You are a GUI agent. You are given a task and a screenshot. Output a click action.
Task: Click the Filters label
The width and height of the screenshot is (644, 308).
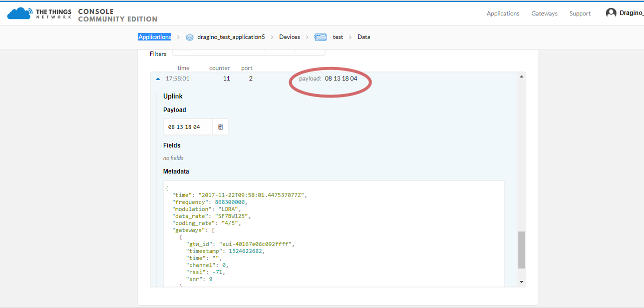pyautogui.click(x=158, y=54)
